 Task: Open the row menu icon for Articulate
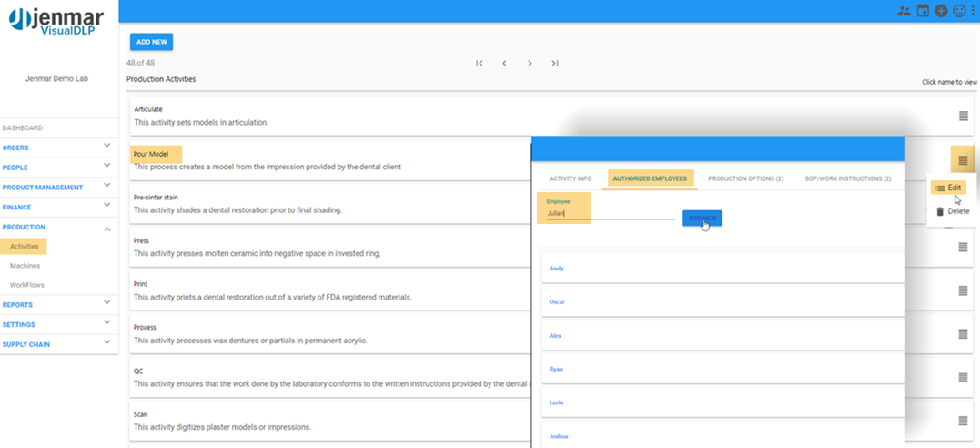pos(963,116)
